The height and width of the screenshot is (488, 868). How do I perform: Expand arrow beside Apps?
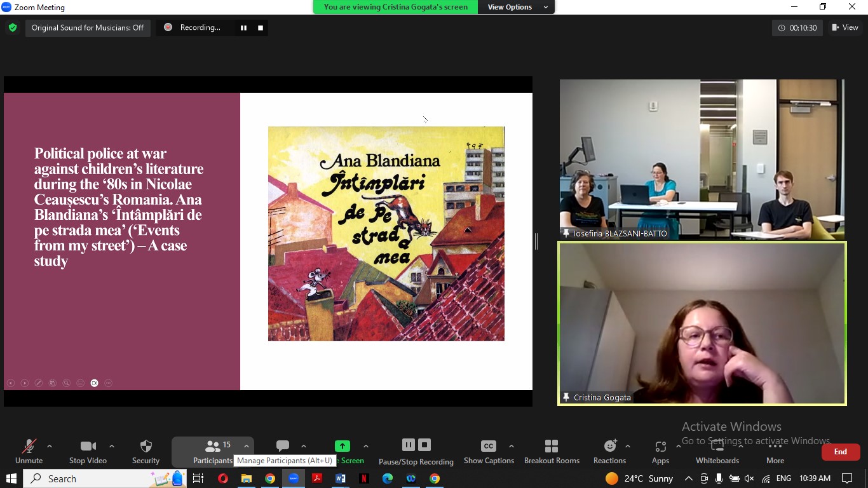[679, 446]
